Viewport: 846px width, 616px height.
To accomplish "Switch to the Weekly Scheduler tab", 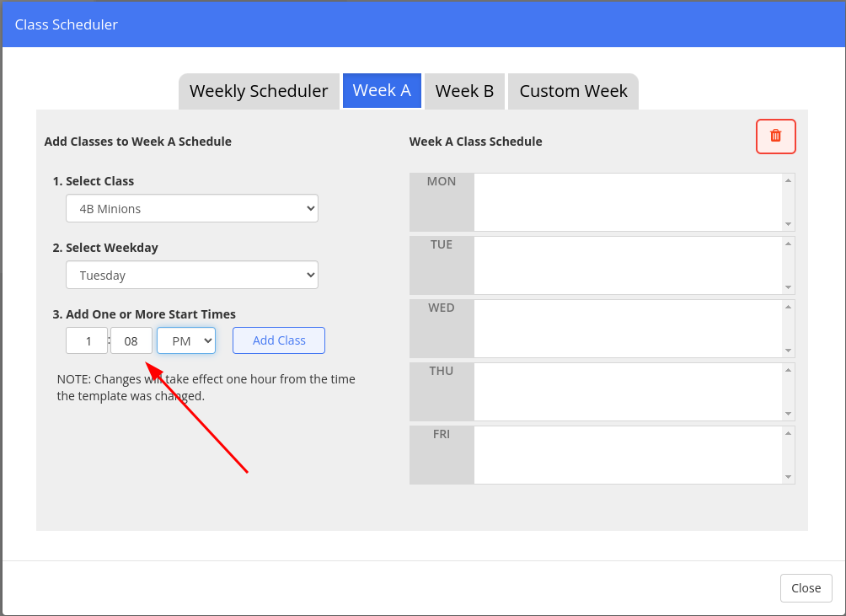I will click(259, 91).
